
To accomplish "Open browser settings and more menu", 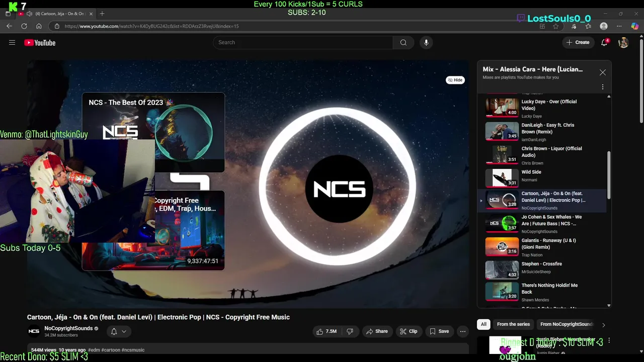I will coord(619,26).
